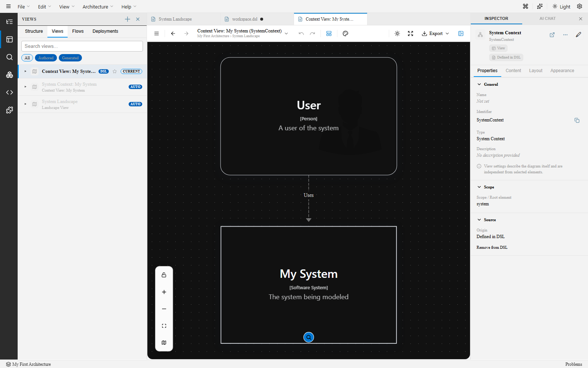Open the Views layout icon in sidebar
588x368 pixels.
point(10,39)
